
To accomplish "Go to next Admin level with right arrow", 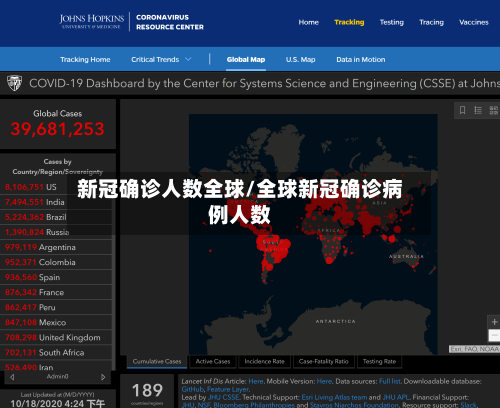I will 103,377.
